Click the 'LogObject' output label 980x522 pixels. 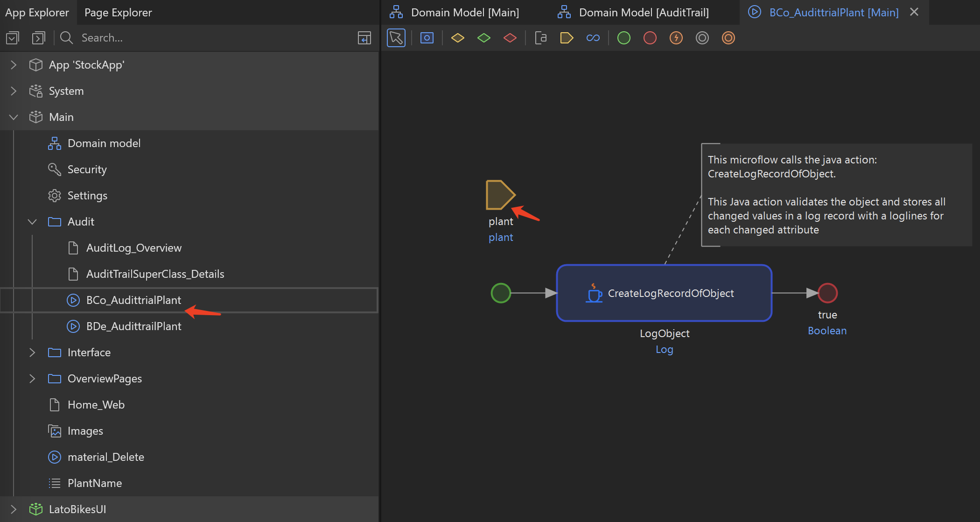[x=665, y=333]
